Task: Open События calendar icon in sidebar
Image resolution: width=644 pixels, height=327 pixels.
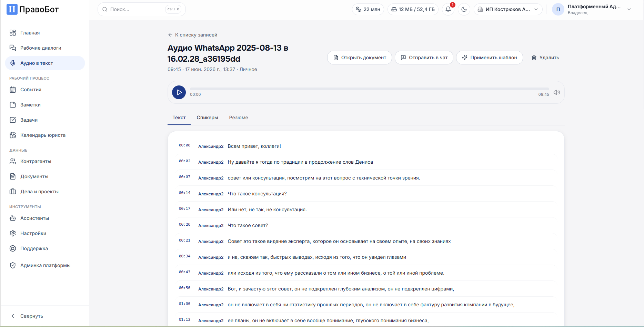Action: pyautogui.click(x=13, y=90)
